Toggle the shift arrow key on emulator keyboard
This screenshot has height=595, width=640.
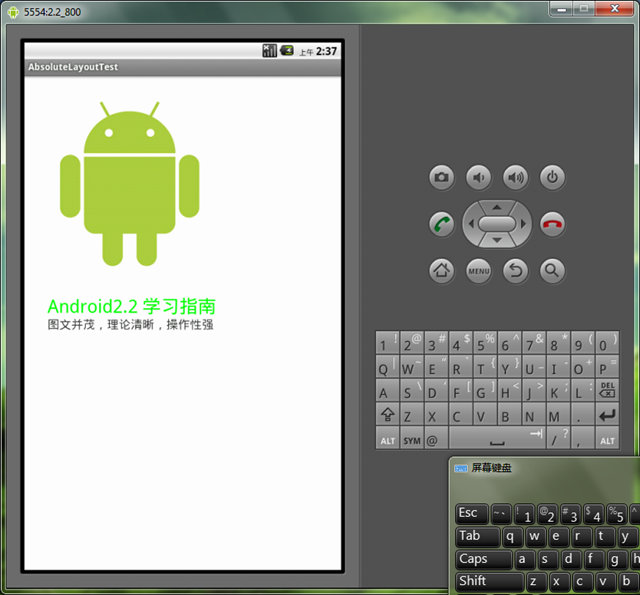pyautogui.click(x=387, y=415)
